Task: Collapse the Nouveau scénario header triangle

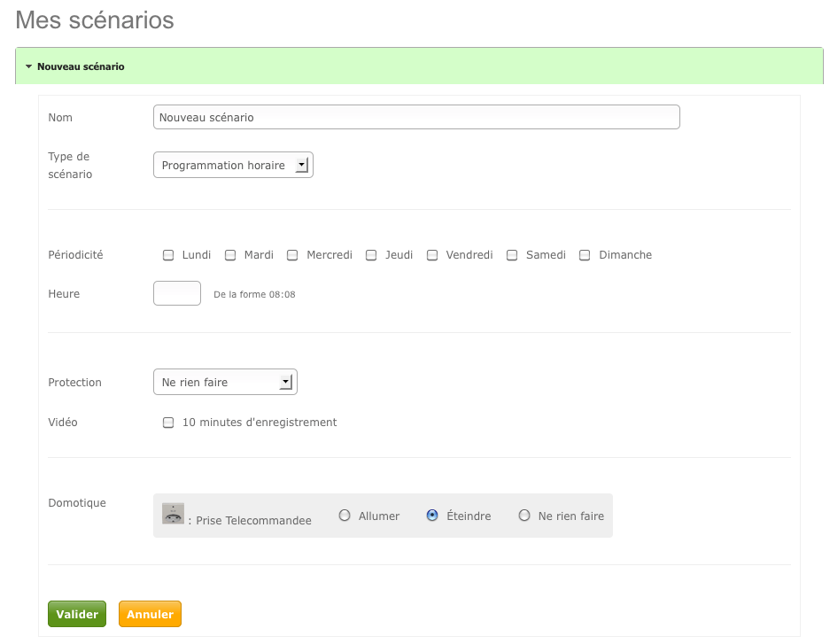Action: pos(28,66)
